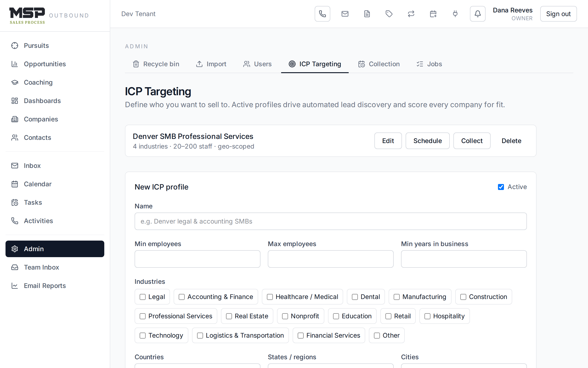Click the Dashboards grid icon
588x368 pixels.
[15, 101]
